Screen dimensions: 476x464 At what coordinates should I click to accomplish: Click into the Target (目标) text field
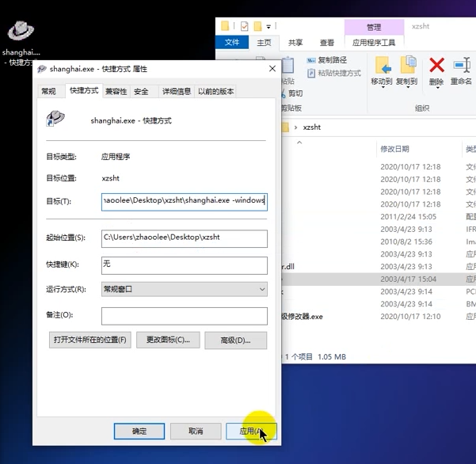184,201
